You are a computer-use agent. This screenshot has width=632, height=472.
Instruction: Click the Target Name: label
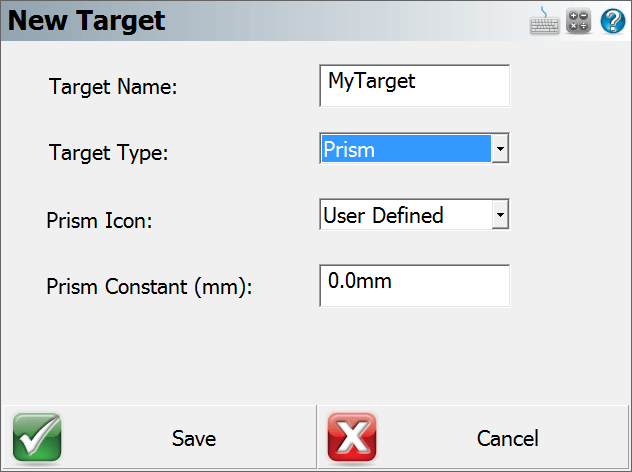113,87
